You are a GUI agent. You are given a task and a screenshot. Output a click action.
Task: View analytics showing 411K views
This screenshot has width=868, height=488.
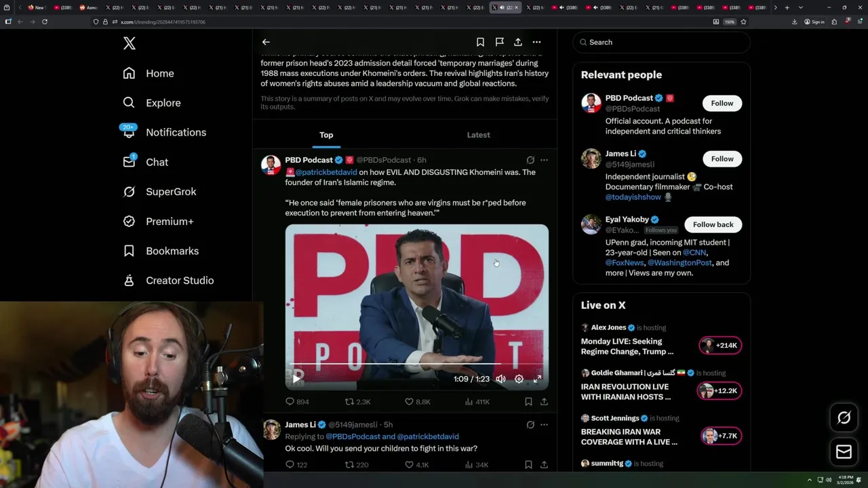coord(477,402)
